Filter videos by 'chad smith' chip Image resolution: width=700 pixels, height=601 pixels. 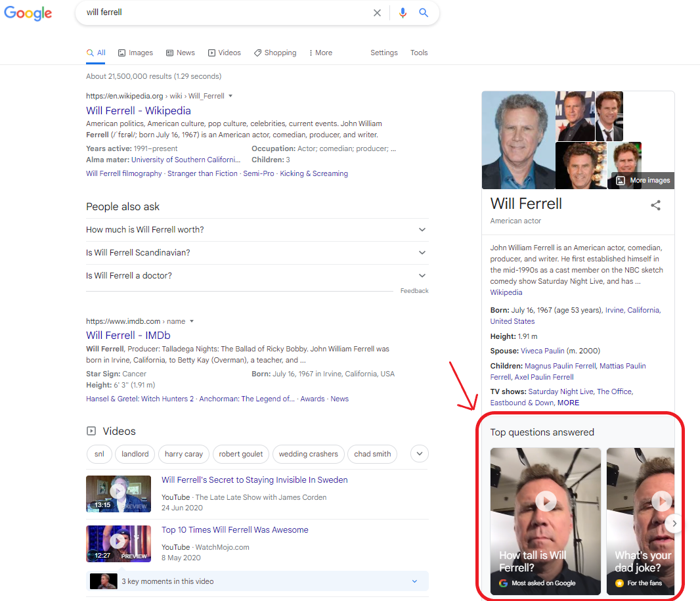(372, 454)
